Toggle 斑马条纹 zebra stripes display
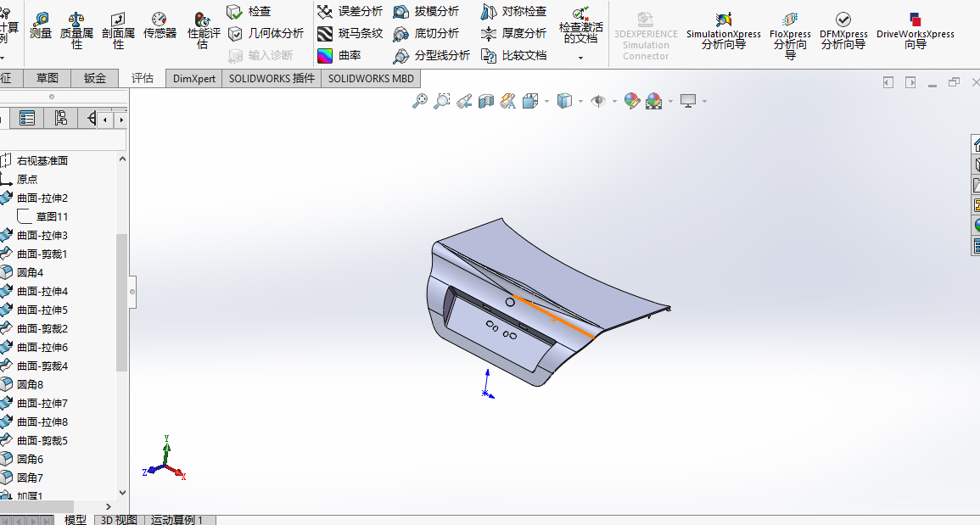This screenshot has height=525, width=980. coord(350,33)
